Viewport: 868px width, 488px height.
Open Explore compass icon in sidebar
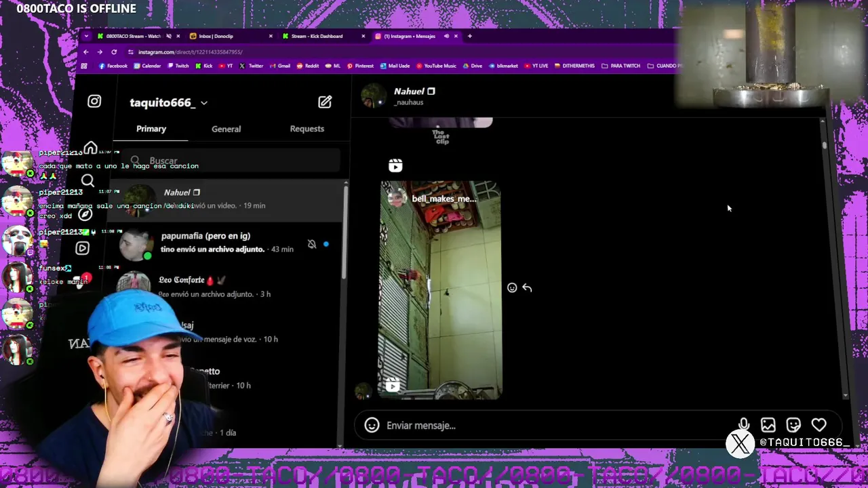click(85, 214)
